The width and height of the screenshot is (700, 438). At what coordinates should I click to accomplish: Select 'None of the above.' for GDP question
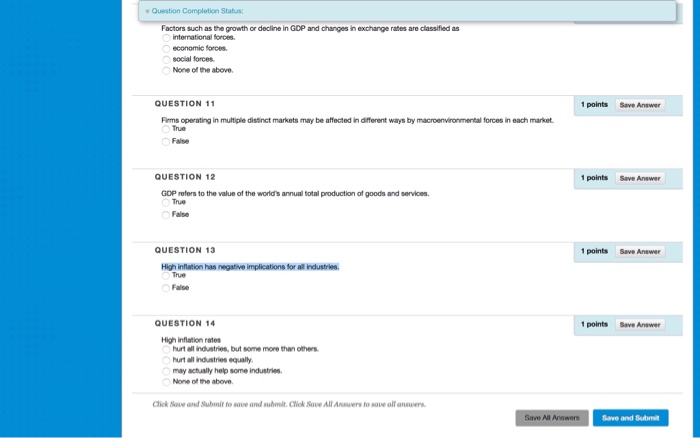click(x=166, y=71)
